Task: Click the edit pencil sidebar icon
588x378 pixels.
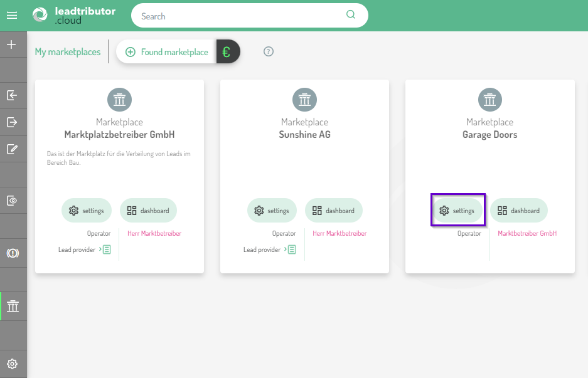Action: (12, 149)
